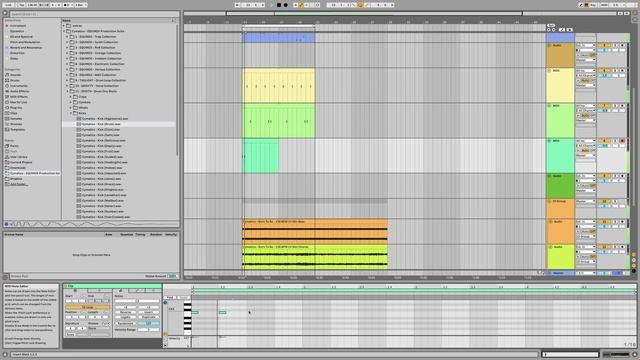The image size is (640, 360).
Task: Expand the Cymbals folder in browser
Action: tap(71, 102)
